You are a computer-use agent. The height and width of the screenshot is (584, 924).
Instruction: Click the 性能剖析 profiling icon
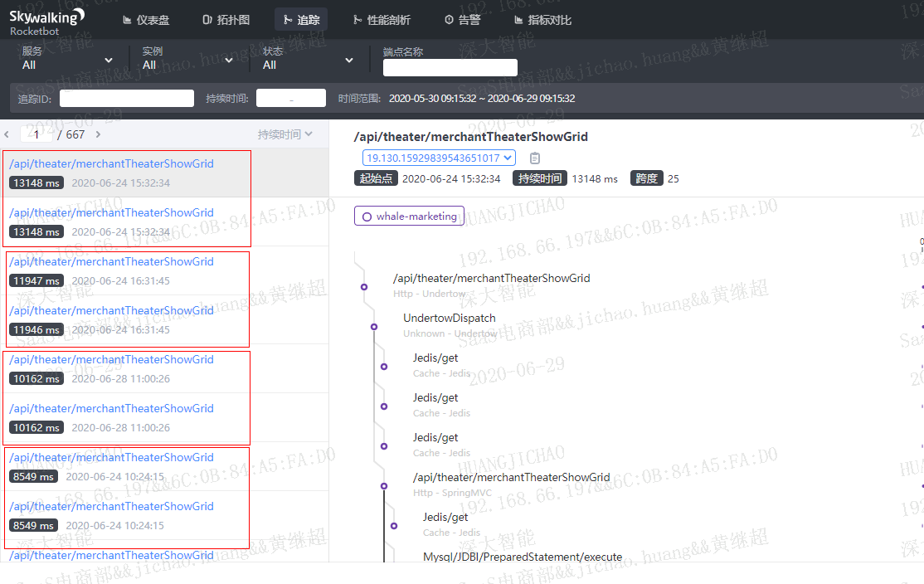click(357, 20)
